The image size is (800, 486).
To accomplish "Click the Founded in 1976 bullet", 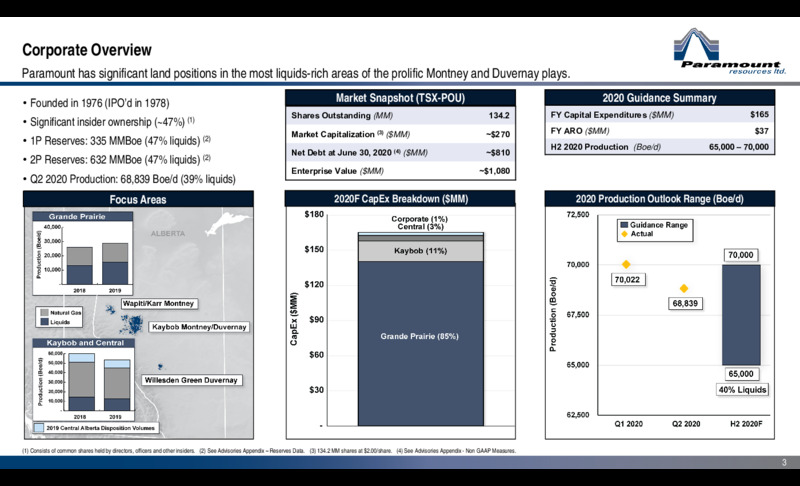I will (95, 103).
